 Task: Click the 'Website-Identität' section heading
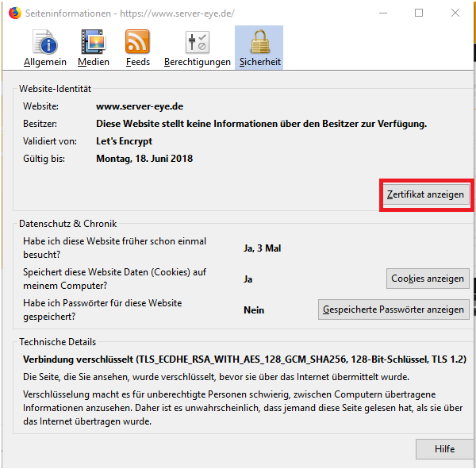[55, 89]
